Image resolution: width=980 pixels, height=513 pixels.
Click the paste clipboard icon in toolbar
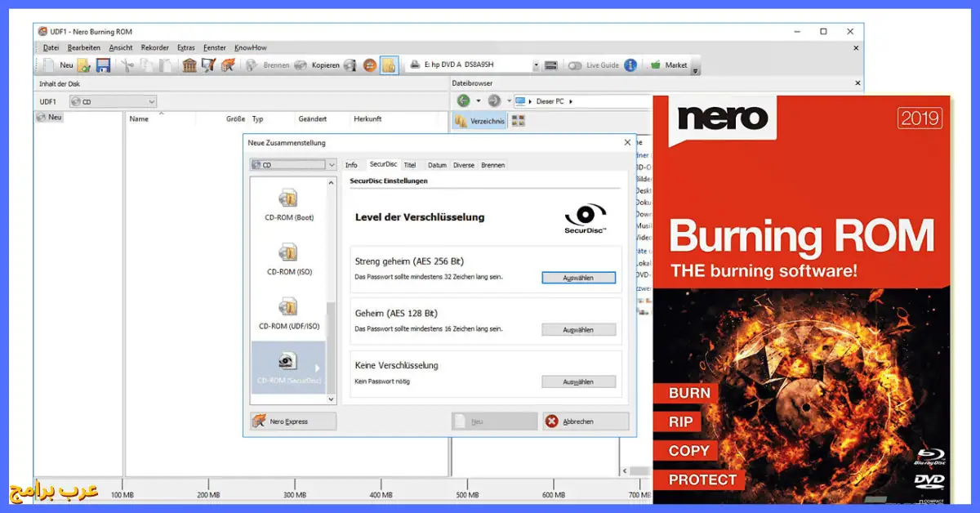(166, 65)
